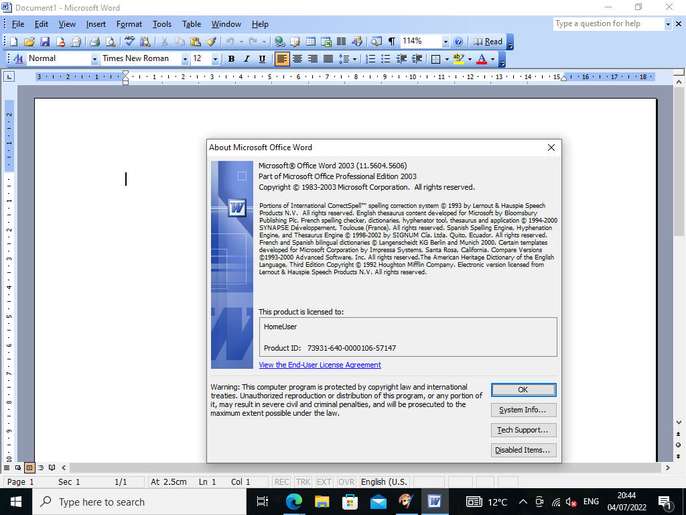Click the Open folder icon
The height and width of the screenshot is (515, 686).
click(29, 42)
